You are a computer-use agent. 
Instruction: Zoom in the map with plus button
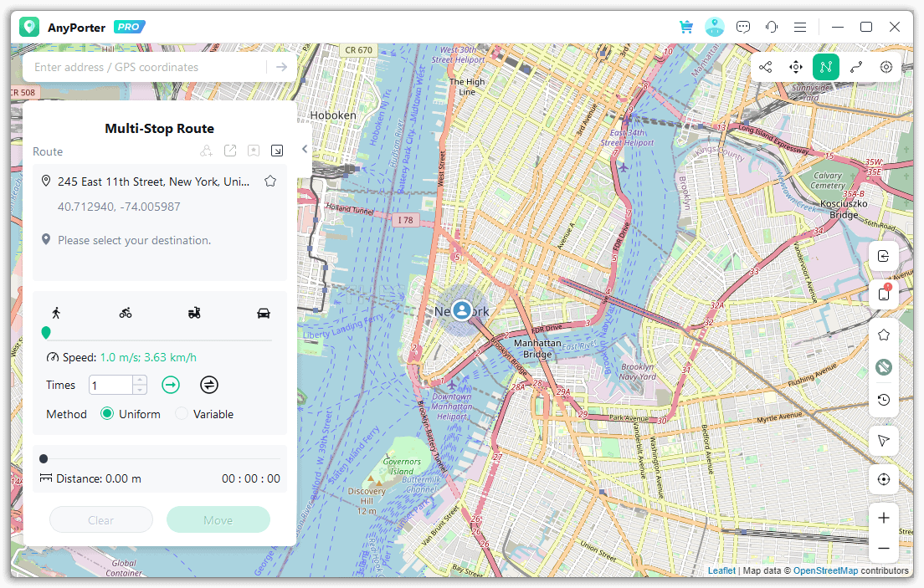(x=883, y=518)
